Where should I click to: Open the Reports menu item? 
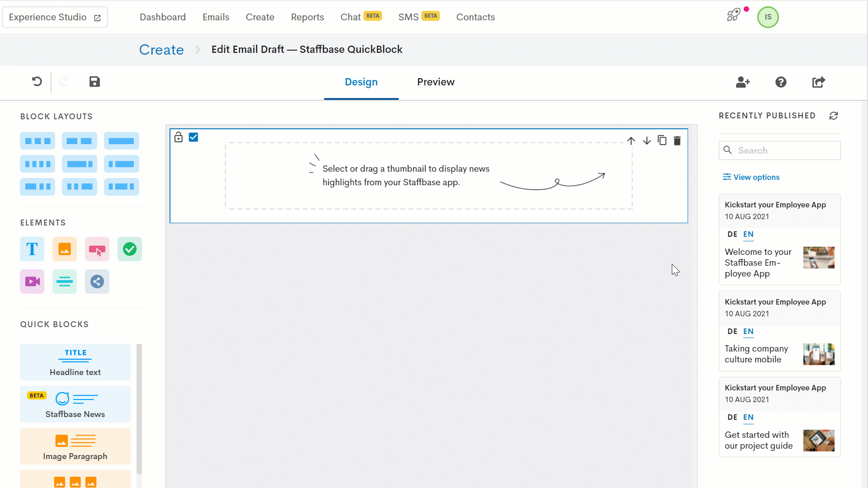pyautogui.click(x=307, y=17)
